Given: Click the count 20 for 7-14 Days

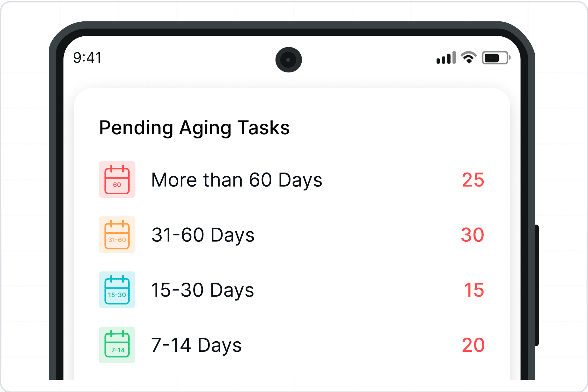Looking at the screenshot, I should pyautogui.click(x=473, y=345).
